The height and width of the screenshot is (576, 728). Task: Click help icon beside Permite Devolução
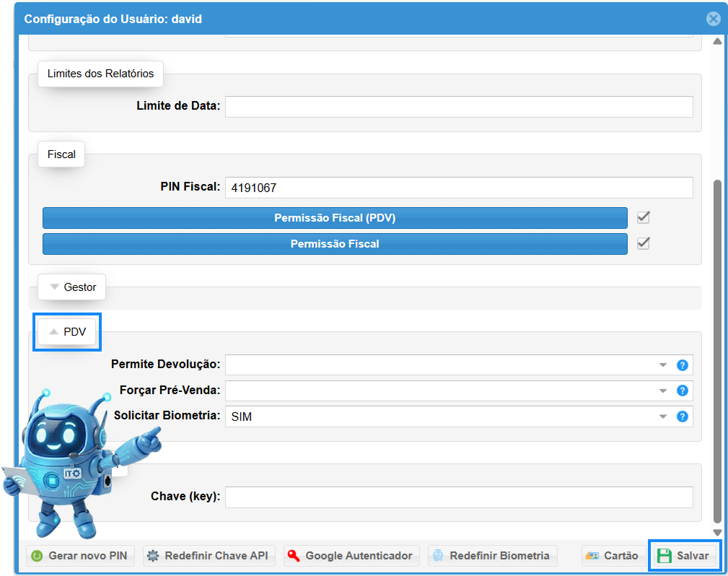click(682, 365)
